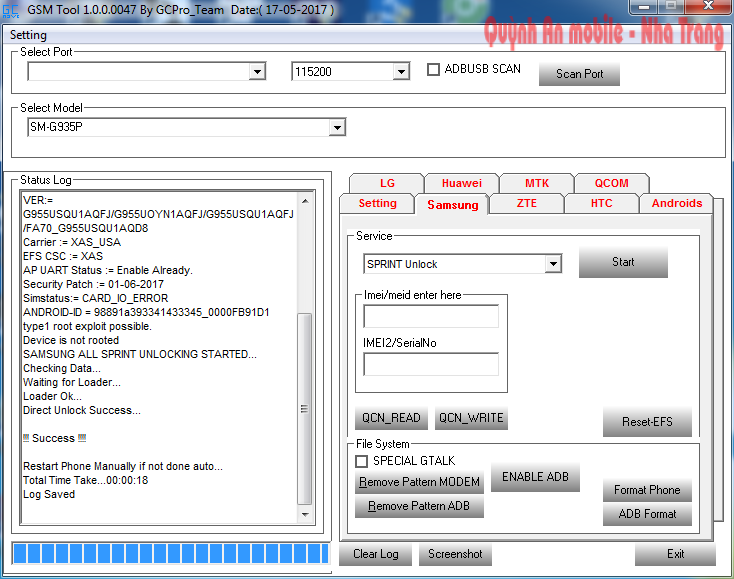
Task: Click 'type1 root exploit possible.' log line
Action: click(x=88, y=326)
